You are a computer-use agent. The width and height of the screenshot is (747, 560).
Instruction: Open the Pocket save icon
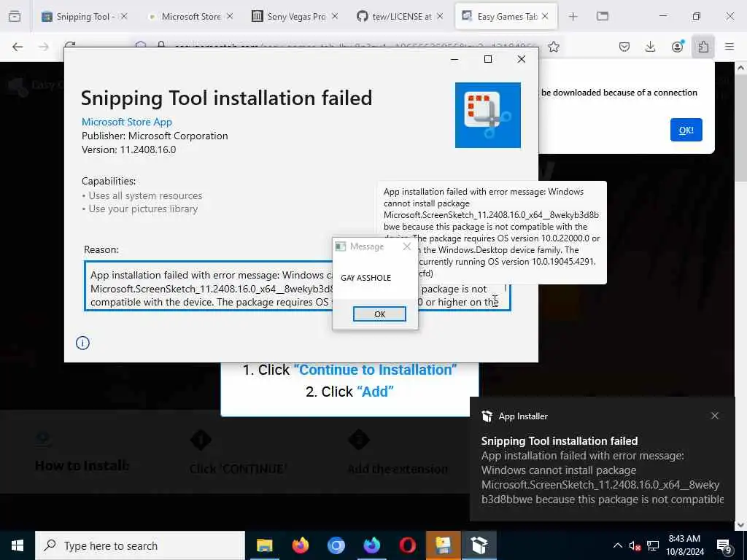pyautogui.click(x=624, y=47)
